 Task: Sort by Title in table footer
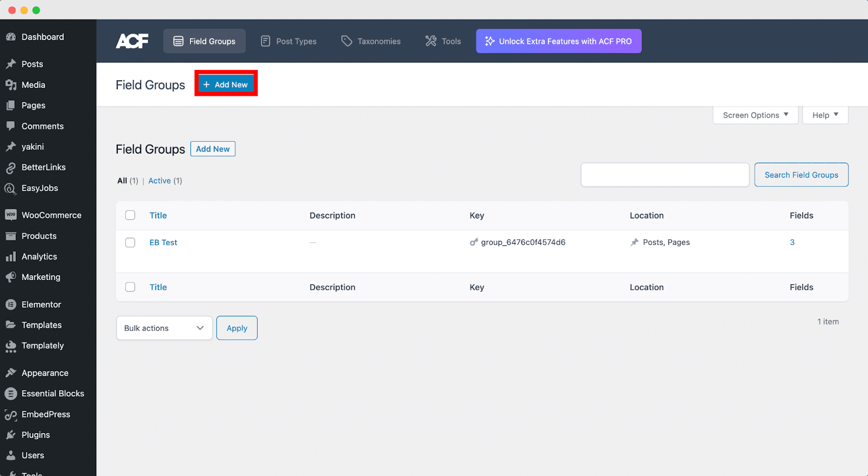[x=158, y=287]
